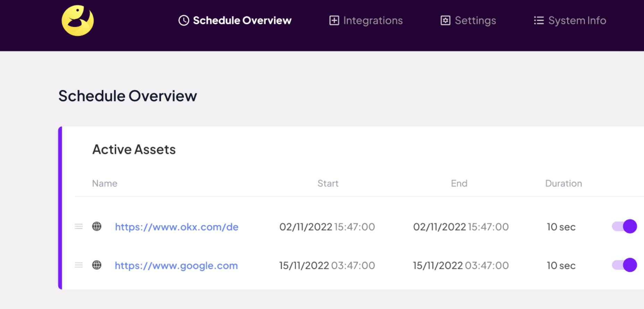Click end date of google.com row

(x=461, y=266)
